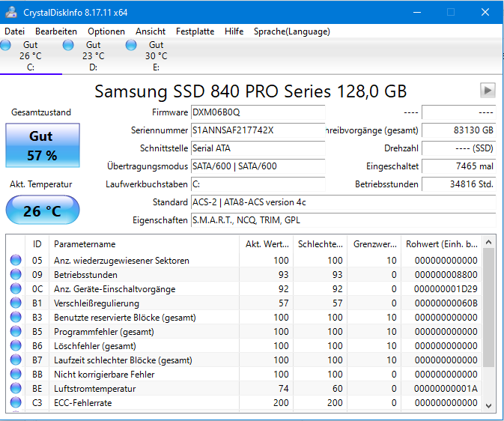Sort by Rohwert column header

click(x=441, y=244)
